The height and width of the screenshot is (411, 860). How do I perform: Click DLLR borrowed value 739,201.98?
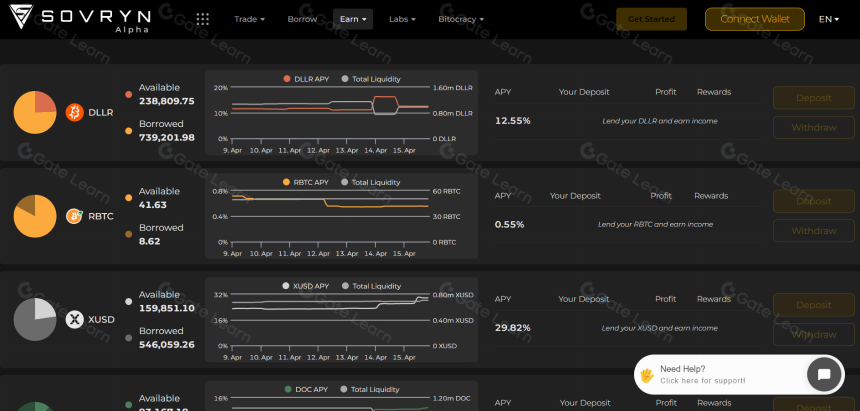[x=167, y=138]
